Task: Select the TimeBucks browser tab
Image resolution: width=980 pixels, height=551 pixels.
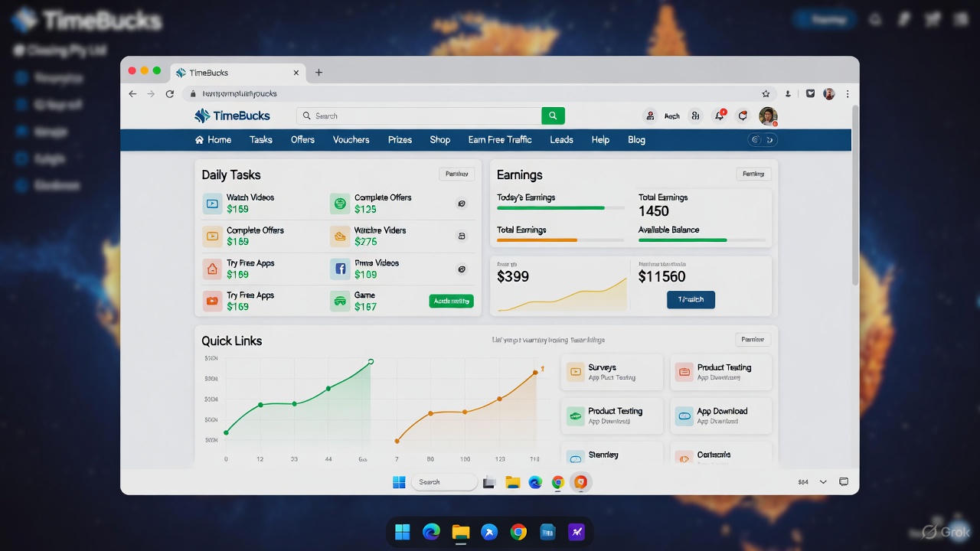Action: tap(237, 73)
